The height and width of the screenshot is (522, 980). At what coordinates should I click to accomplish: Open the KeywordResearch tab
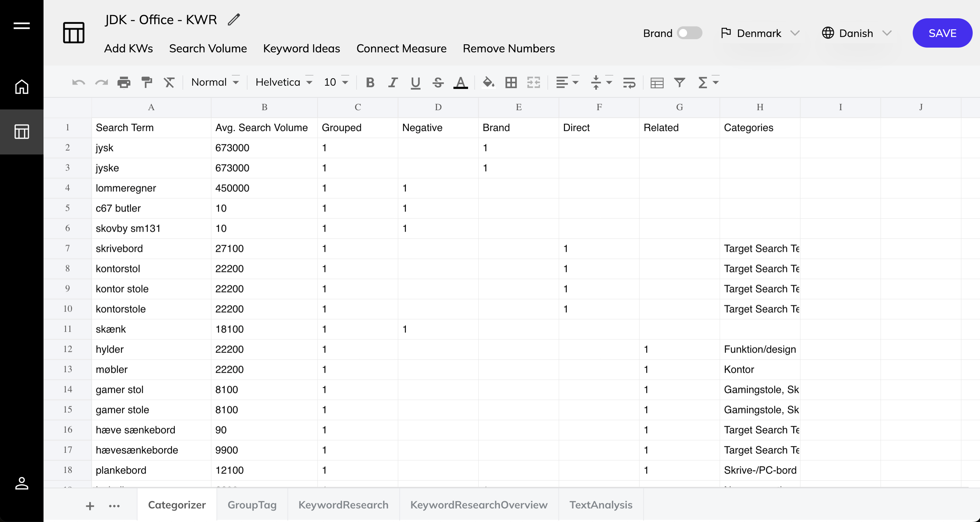point(343,504)
